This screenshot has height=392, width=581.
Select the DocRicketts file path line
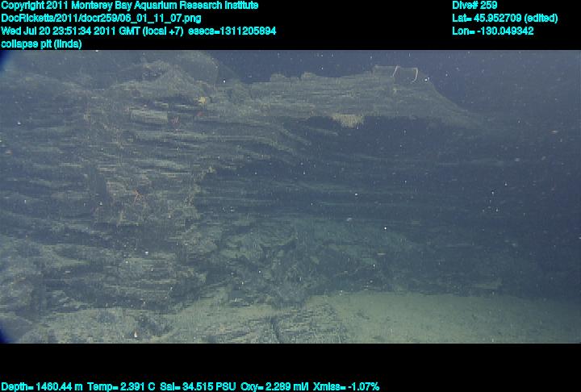101,19
